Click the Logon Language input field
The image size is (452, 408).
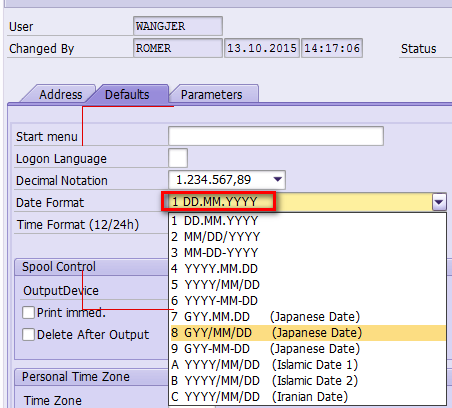pos(178,158)
